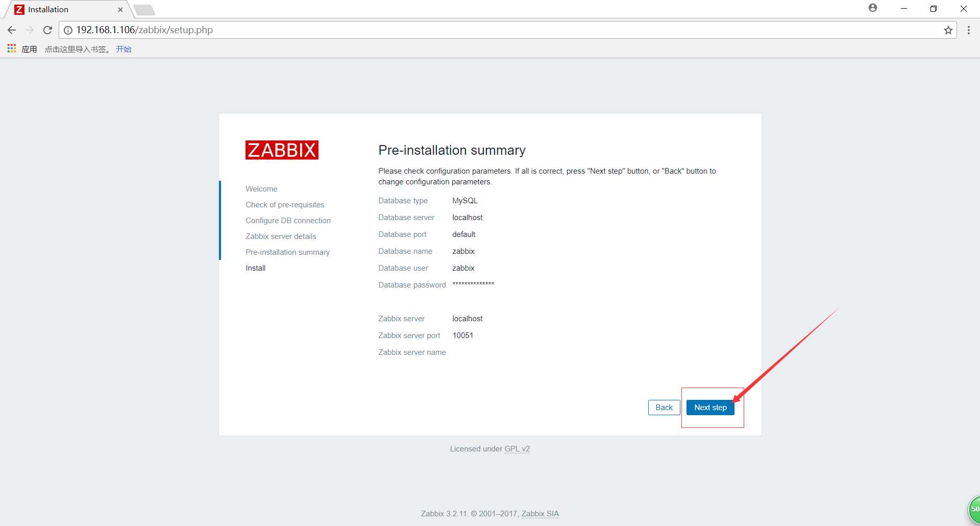This screenshot has height=526, width=980.
Task: Minimize the browser window
Action: [903, 9]
